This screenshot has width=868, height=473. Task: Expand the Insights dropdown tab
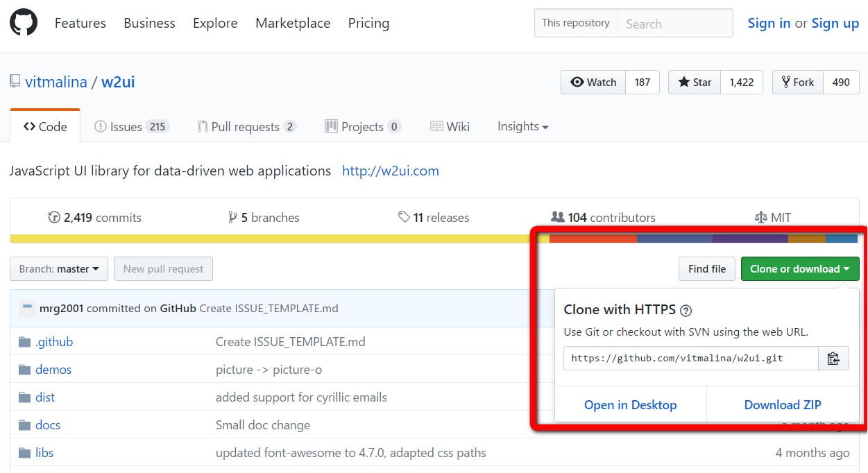(523, 126)
